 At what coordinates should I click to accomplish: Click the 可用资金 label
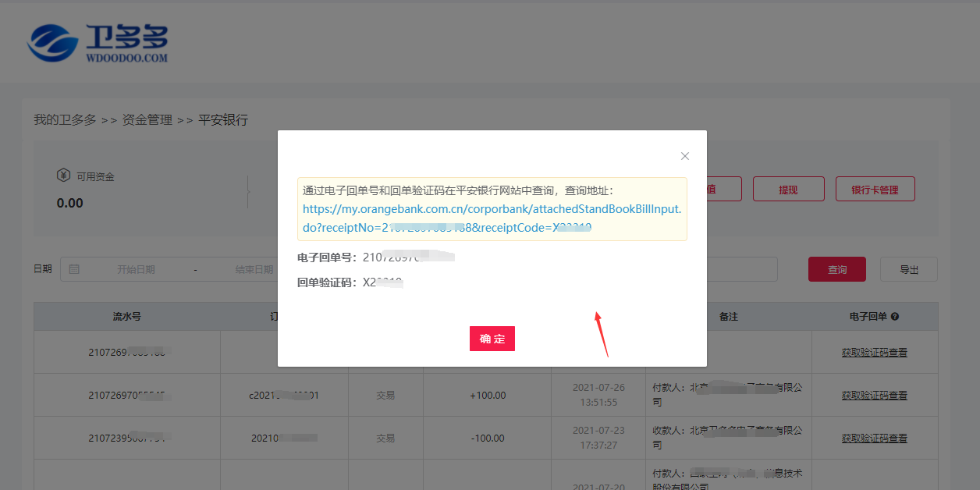[95, 177]
